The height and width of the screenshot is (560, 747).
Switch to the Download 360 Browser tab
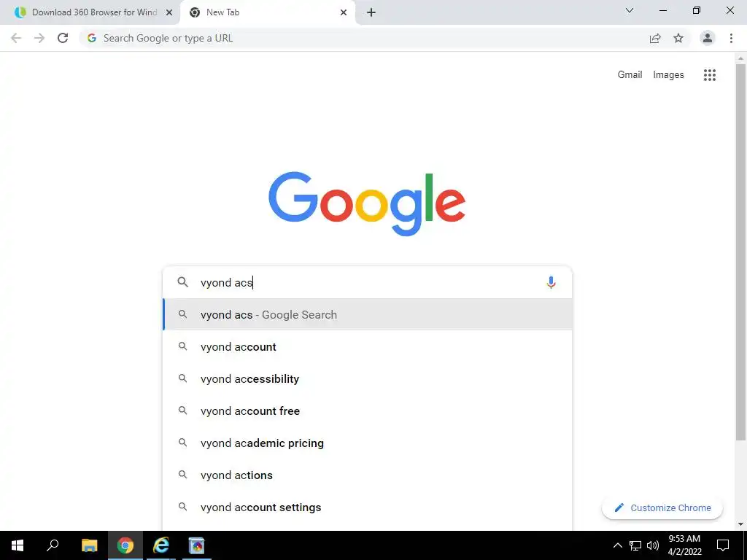[89, 12]
